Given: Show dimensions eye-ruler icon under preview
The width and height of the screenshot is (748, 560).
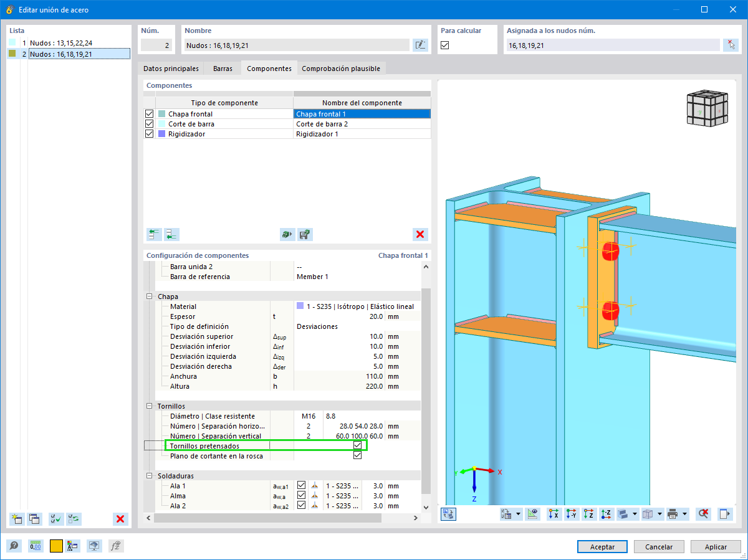Looking at the screenshot, I should coord(532,514).
